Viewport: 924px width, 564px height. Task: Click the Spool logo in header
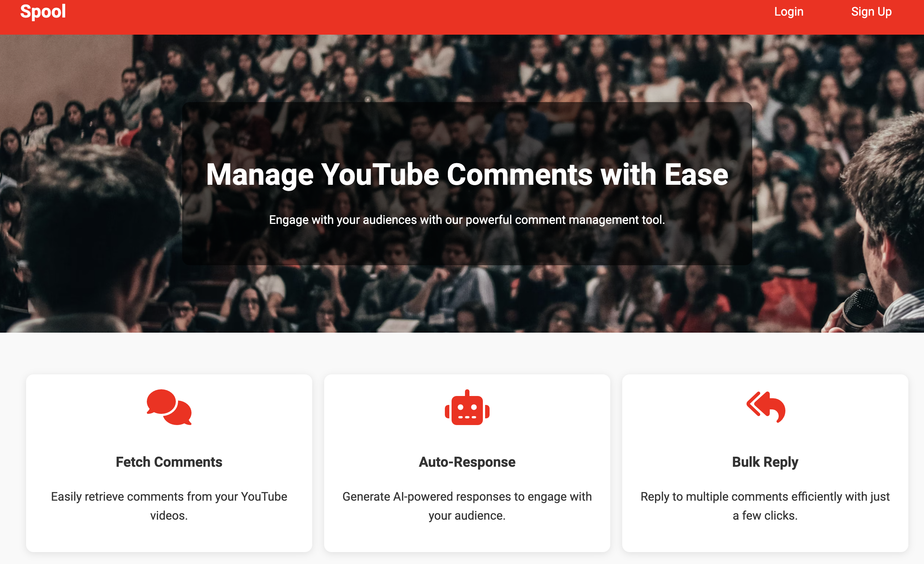[43, 12]
